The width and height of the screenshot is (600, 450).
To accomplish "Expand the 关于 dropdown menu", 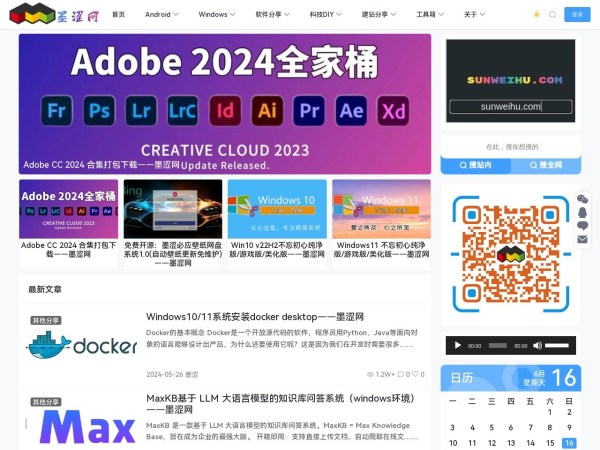I will (474, 15).
